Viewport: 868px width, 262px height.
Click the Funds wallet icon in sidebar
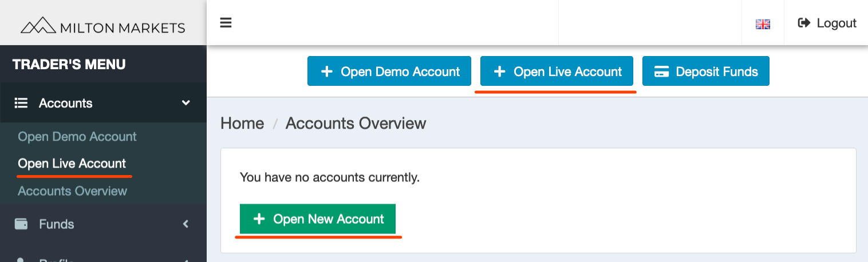coord(21,224)
